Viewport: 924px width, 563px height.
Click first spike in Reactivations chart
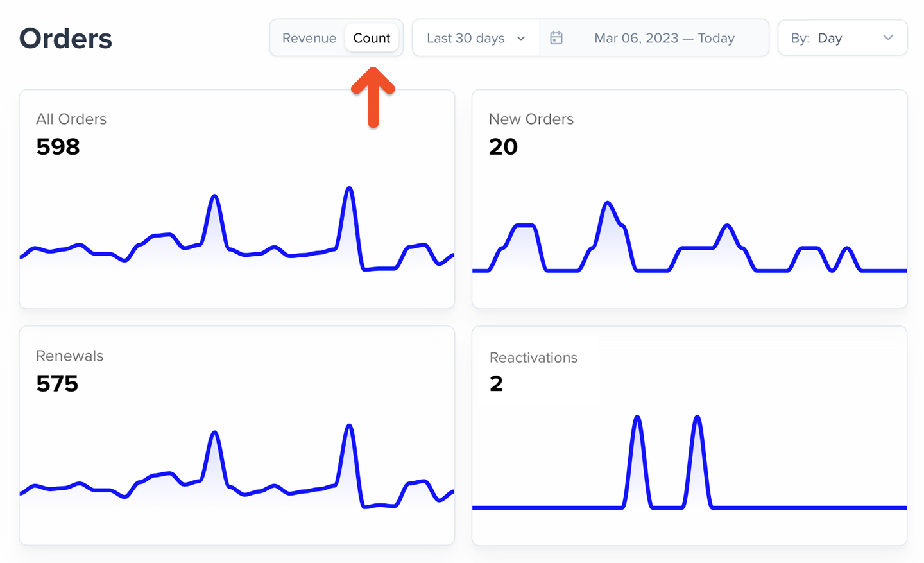tap(637, 419)
